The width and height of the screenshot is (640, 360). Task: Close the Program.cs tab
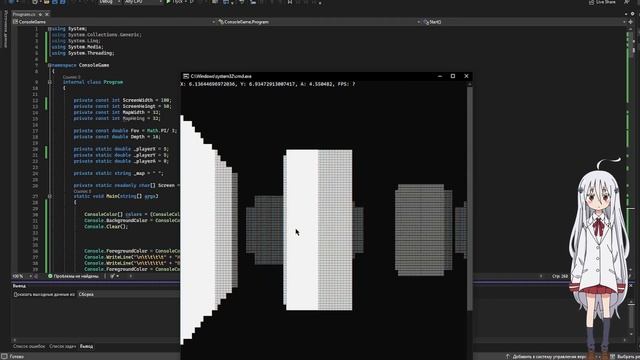pos(47,14)
